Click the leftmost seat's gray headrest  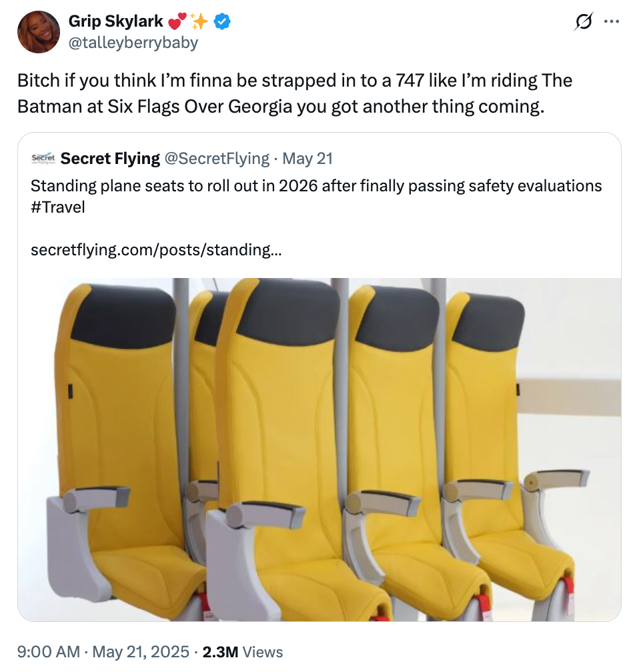tap(125, 315)
